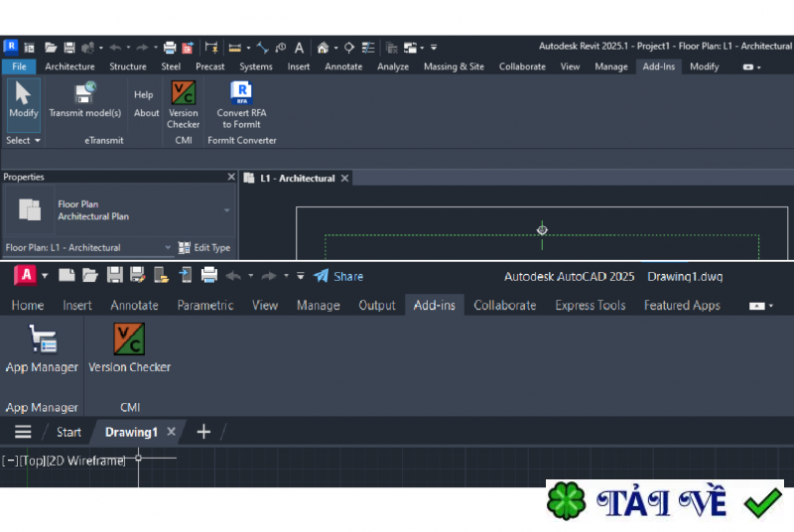Open the Floor Plan type selector dropdown
Image resolution: width=794 pixels, height=532 pixels.
(227, 210)
